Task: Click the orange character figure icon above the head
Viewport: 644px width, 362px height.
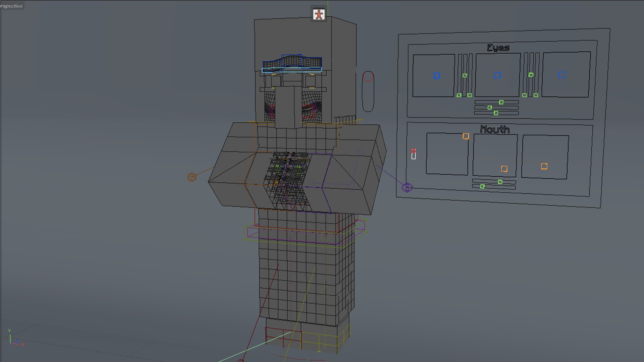Action: 319,14
